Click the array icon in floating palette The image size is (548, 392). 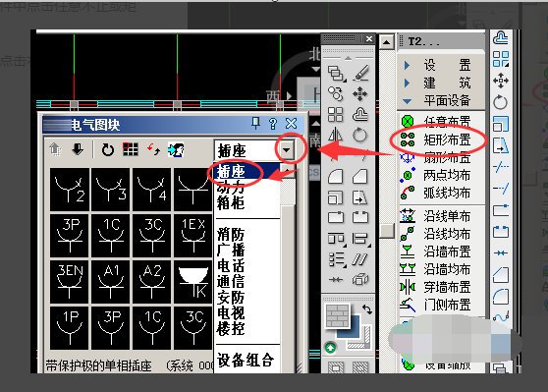(336, 114)
